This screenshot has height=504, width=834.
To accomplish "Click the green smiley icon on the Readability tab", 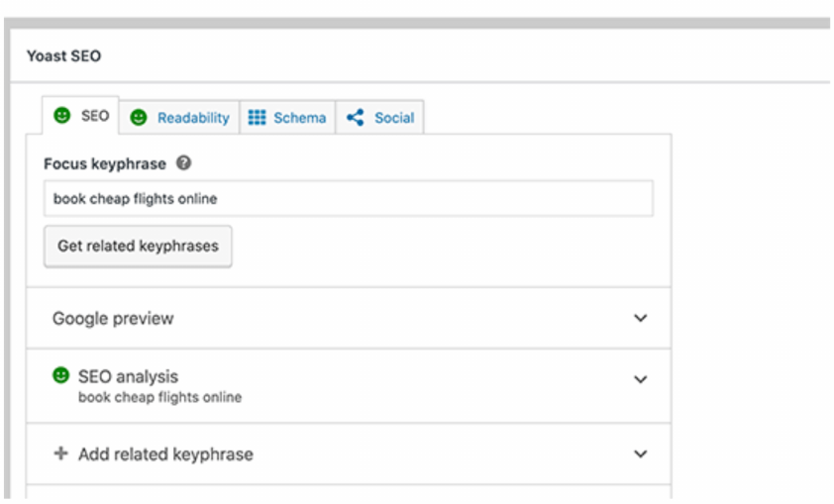I will (x=139, y=118).
